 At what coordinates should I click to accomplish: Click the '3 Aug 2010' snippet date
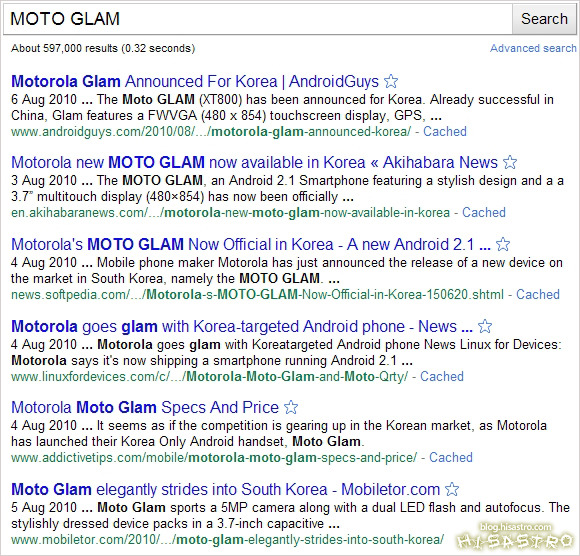[x=44, y=180]
